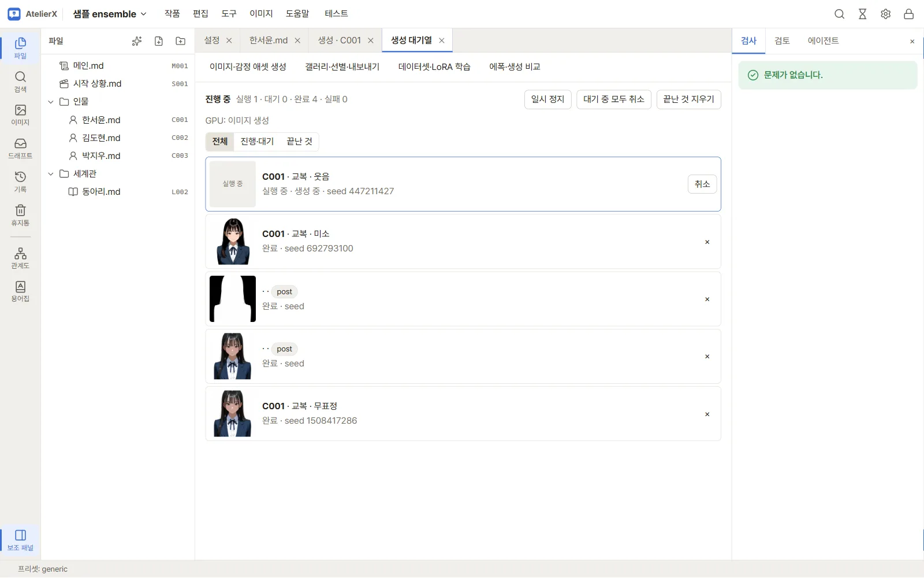Switch to the 한서윤.md tab
924x578 pixels.
[269, 40]
